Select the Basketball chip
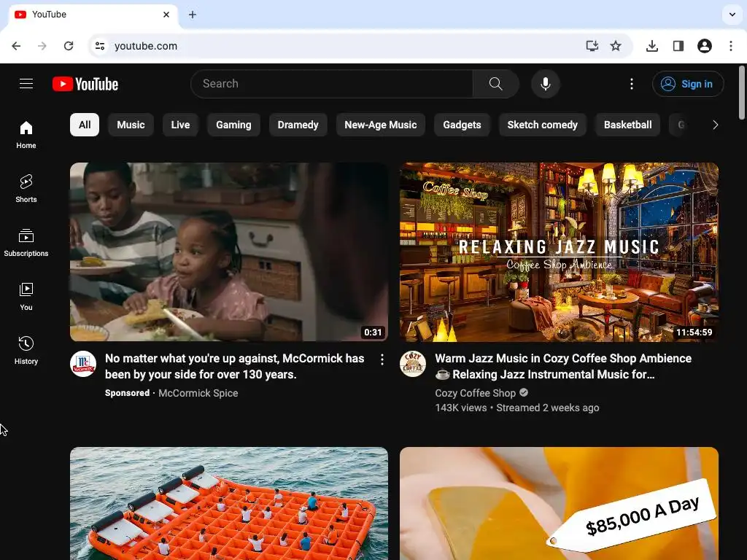 pos(628,125)
